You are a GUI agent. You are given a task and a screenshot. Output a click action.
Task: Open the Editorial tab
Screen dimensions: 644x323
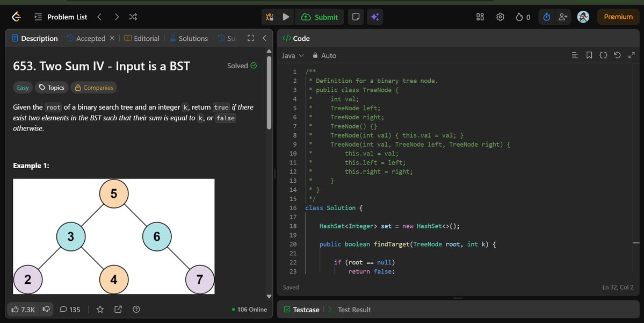(x=142, y=38)
